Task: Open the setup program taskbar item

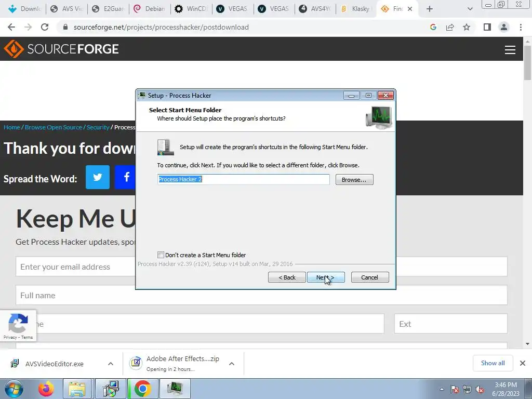Action: [111, 389]
